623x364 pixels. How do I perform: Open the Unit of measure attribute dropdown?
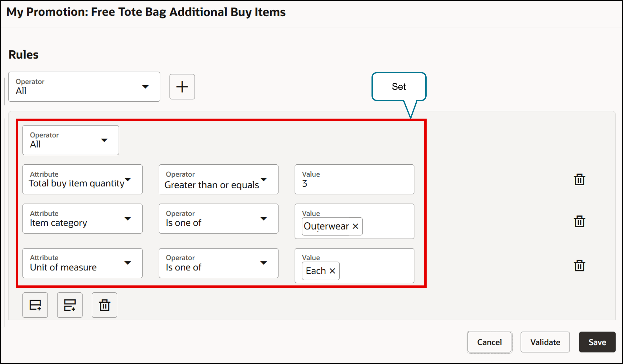click(x=82, y=263)
